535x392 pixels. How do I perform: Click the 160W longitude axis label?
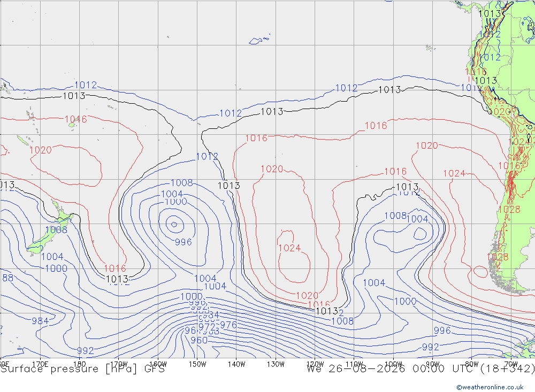tap(158, 364)
